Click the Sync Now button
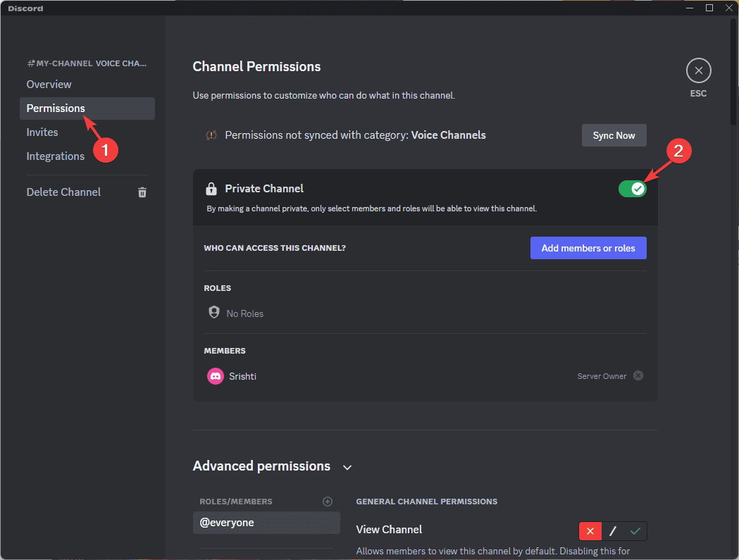This screenshot has height=560, width=739. click(614, 135)
